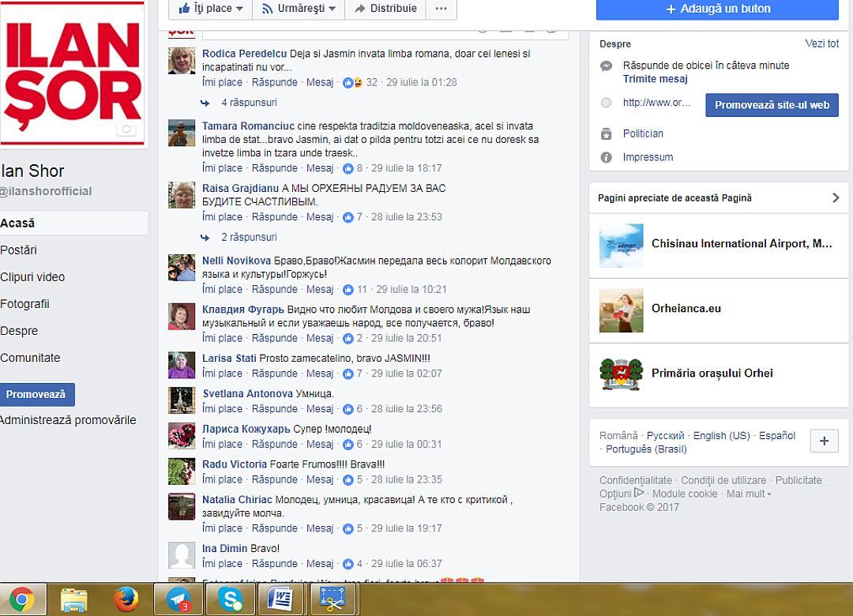Click Adaugă un buton

coord(717,9)
